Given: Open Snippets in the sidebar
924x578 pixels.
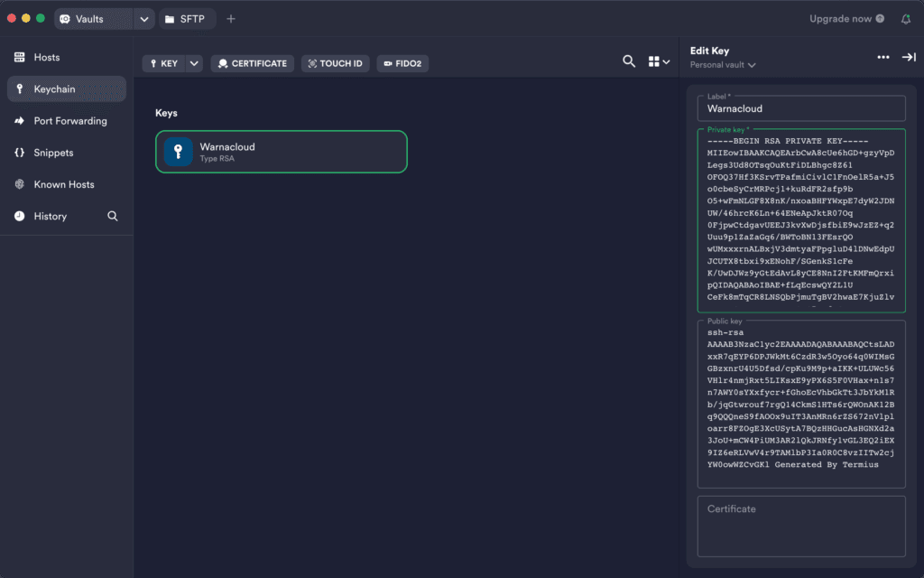Looking at the screenshot, I should coord(53,153).
